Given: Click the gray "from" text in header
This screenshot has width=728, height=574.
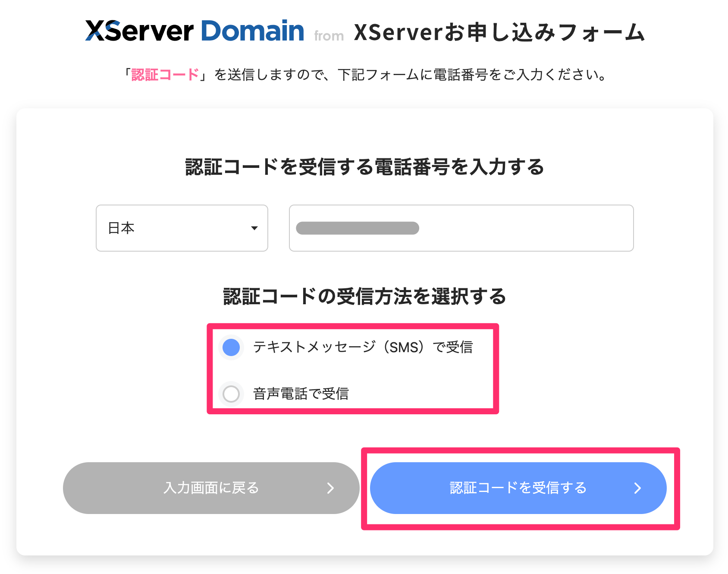Looking at the screenshot, I should tap(329, 36).
